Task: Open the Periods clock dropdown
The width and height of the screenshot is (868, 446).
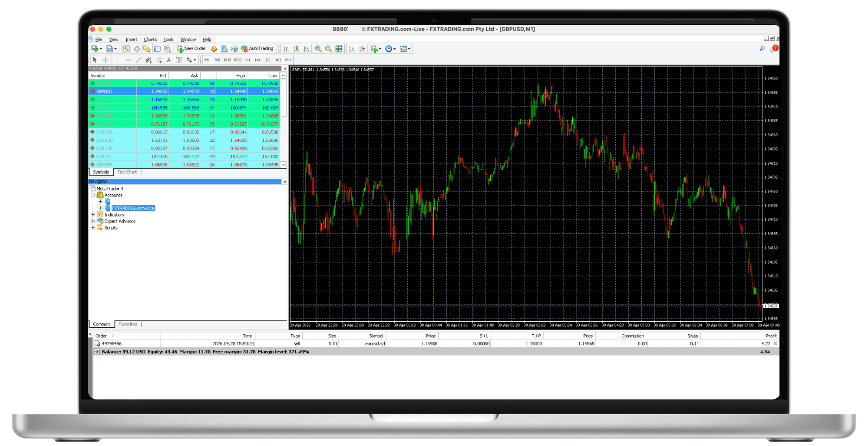Action: coord(390,49)
